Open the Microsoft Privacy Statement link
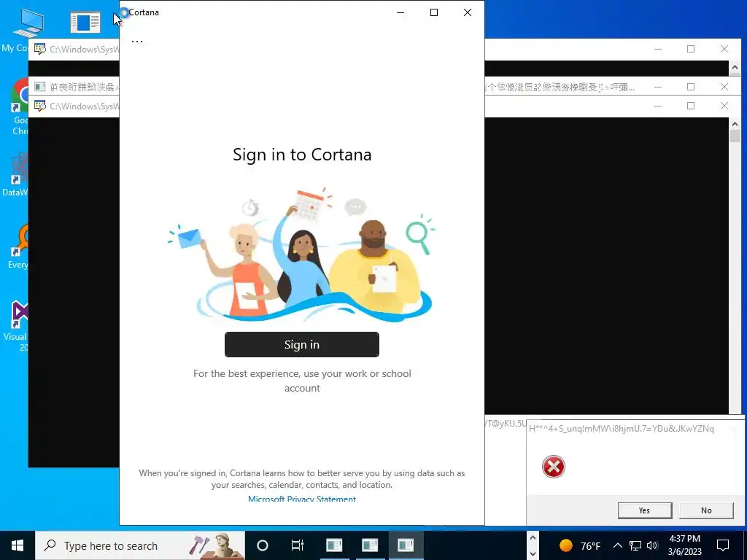Image resolution: width=747 pixels, height=560 pixels. point(301,499)
